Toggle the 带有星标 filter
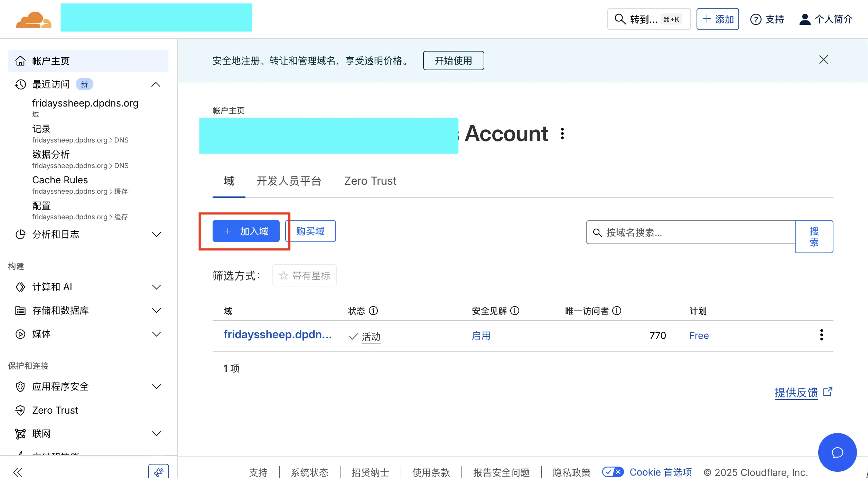This screenshot has height=478, width=868. [x=304, y=275]
